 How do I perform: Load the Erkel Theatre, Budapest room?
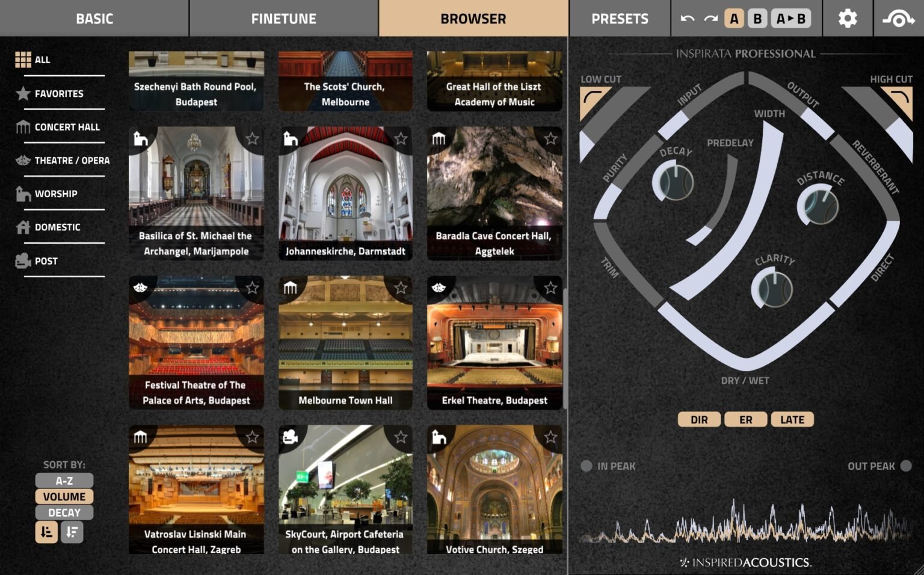(x=494, y=342)
